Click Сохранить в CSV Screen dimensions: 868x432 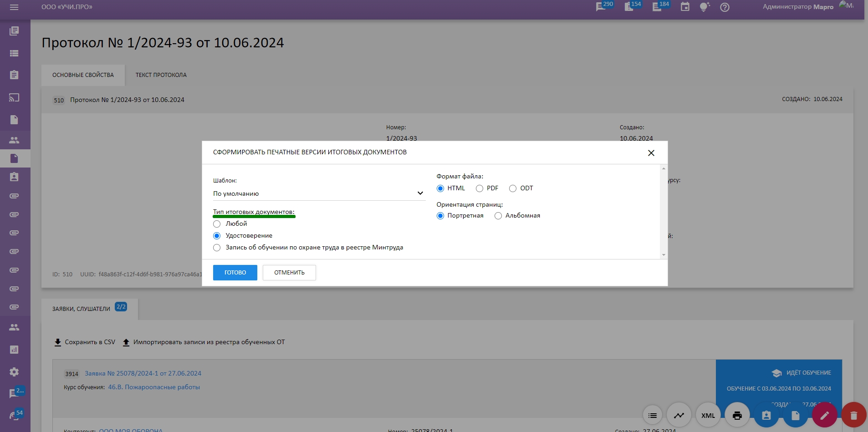(x=85, y=342)
